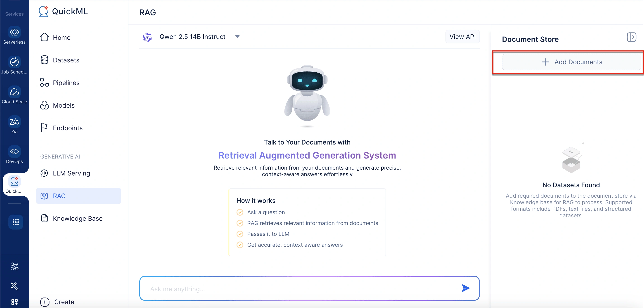This screenshot has width=644, height=308.
Task: Collapse the Document Store panel
Action: (631, 37)
